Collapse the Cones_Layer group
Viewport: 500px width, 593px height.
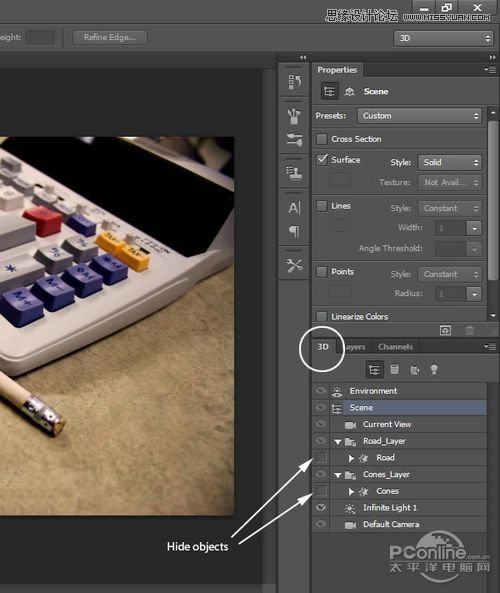[337, 475]
